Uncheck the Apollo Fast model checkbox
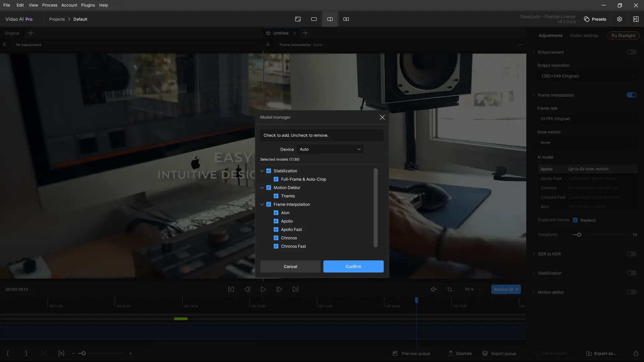The width and height of the screenshot is (644, 362). pos(276,230)
